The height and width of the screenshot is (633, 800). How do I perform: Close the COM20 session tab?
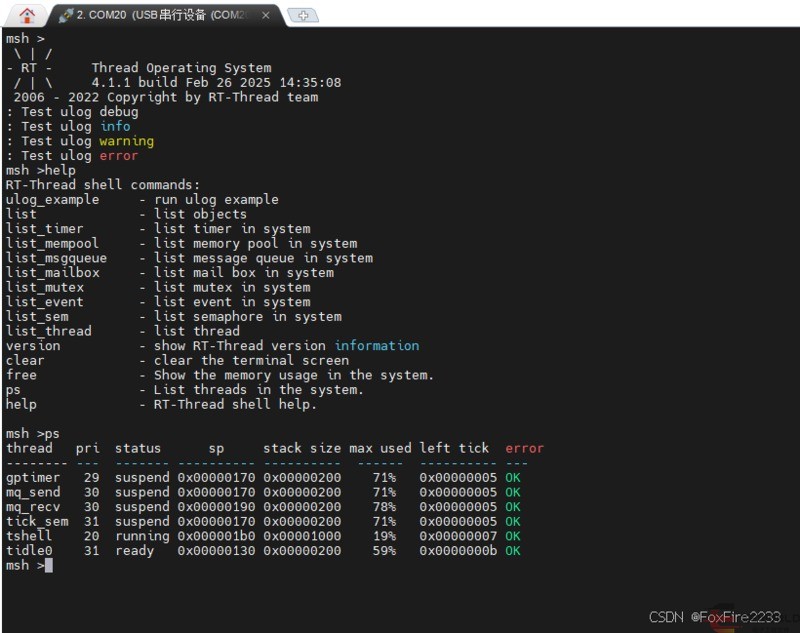[266, 15]
